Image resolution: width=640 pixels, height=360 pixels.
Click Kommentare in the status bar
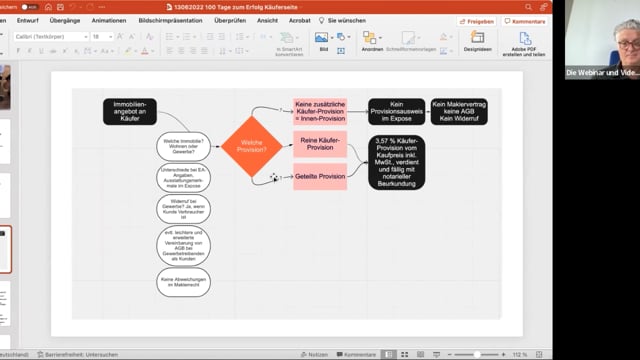[x=356, y=355]
